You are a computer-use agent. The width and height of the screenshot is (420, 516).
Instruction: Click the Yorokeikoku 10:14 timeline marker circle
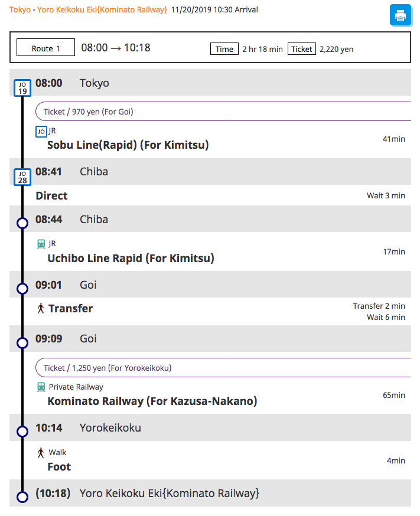(x=22, y=432)
